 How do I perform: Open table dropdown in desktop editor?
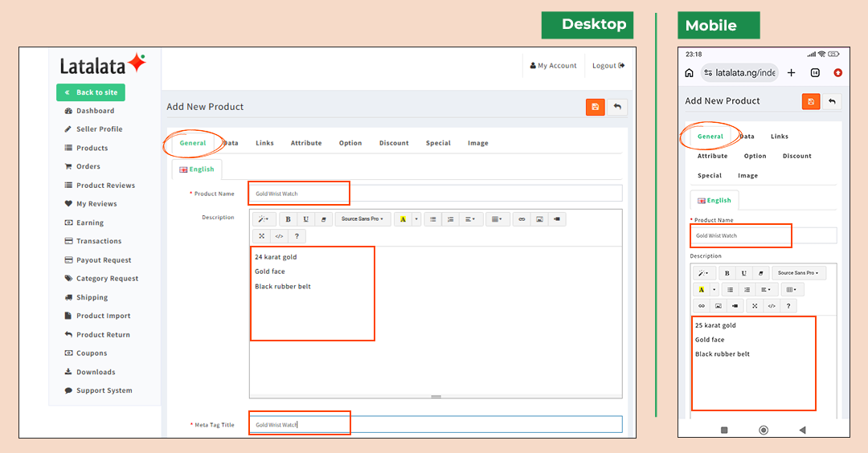click(497, 219)
